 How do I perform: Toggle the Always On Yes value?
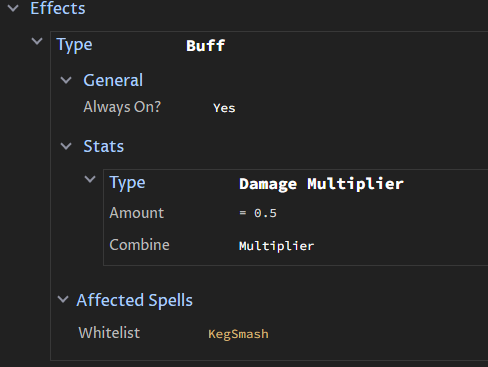(x=224, y=108)
